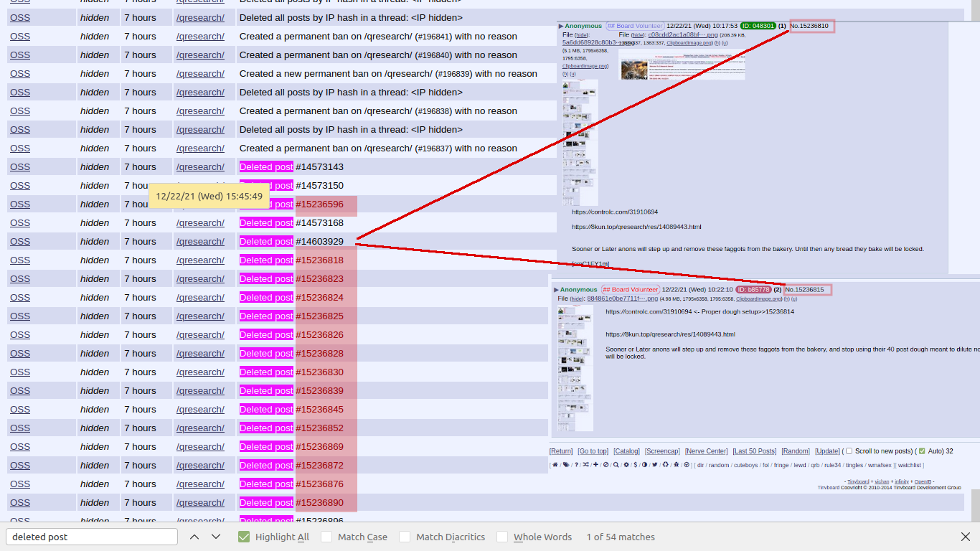
Task: Close the find bar with the X
Action: pos(966,537)
